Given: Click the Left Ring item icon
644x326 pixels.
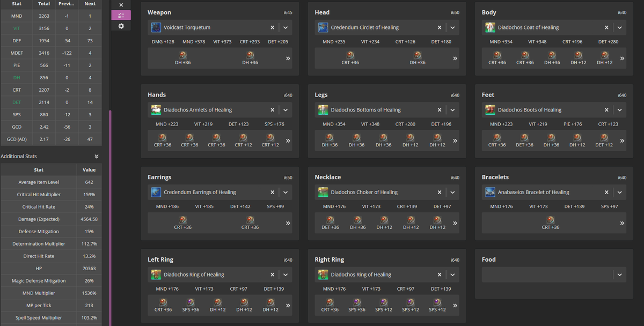Looking at the screenshot, I should [x=156, y=275].
